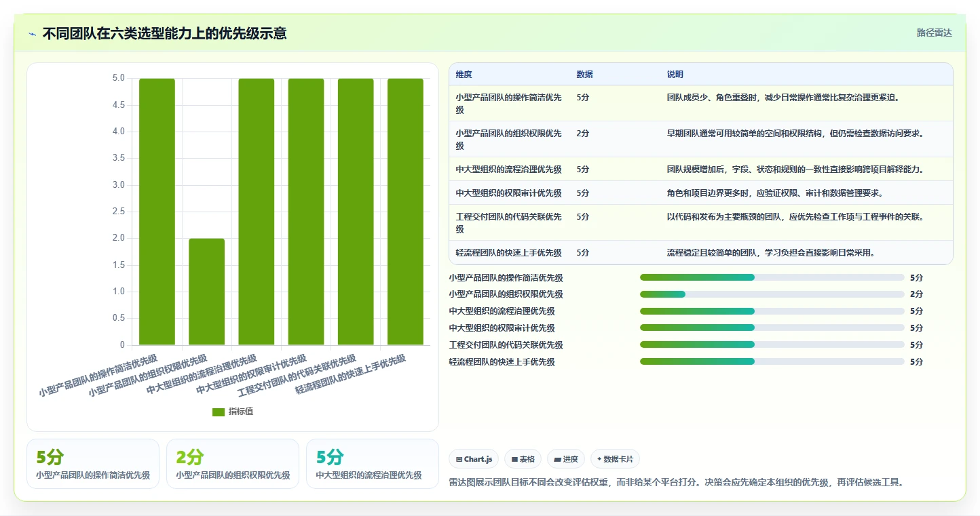The image size is (980, 516).
Task: Click the green 指标值 legend swatch
Action: click(x=218, y=412)
